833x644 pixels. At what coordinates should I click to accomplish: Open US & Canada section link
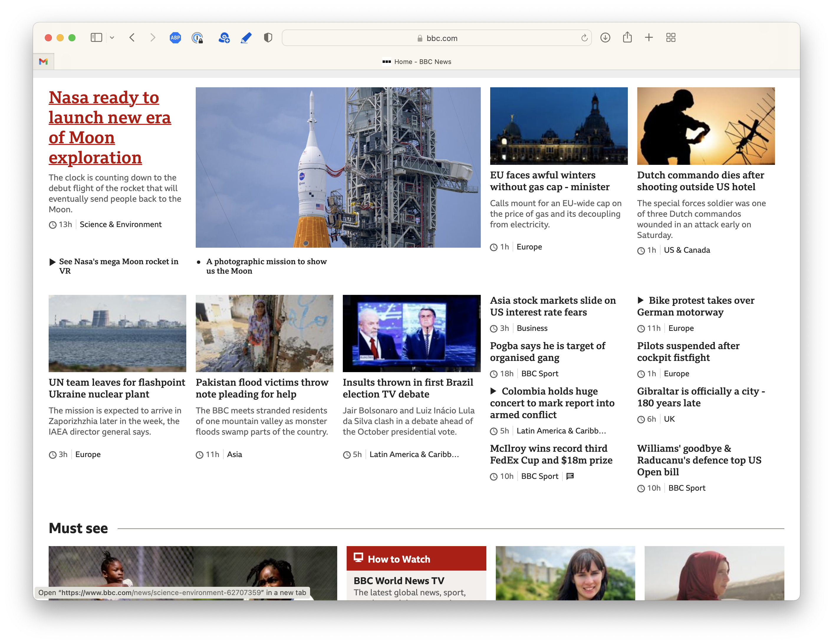pos(687,250)
